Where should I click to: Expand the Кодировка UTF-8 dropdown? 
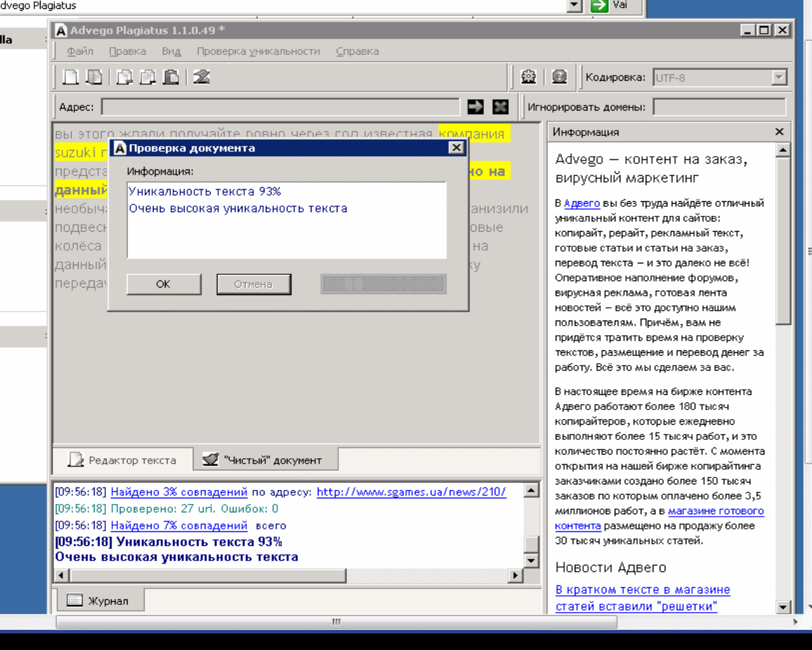point(779,77)
